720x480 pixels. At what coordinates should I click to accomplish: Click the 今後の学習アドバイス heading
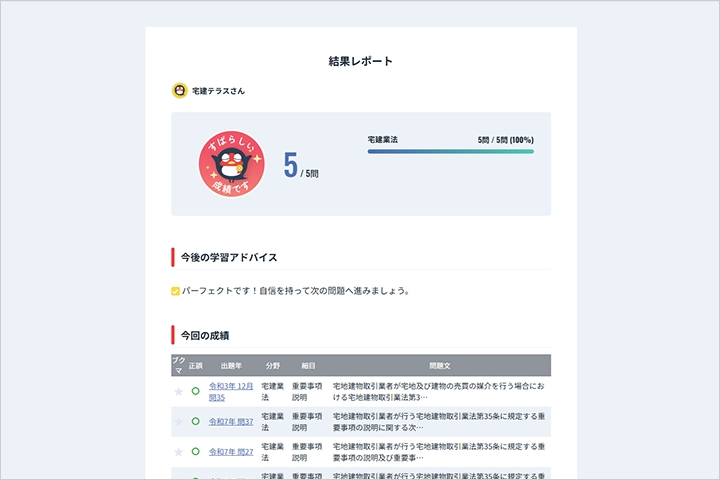click(229, 257)
